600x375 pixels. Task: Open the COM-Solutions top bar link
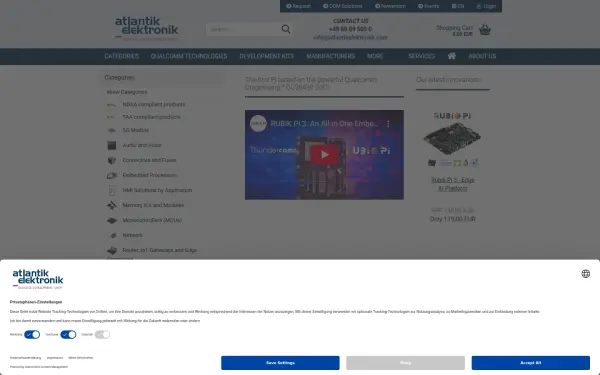pos(342,6)
